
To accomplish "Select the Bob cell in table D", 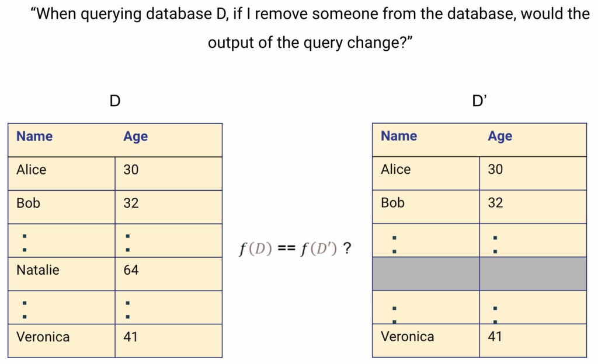I will [61, 207].
